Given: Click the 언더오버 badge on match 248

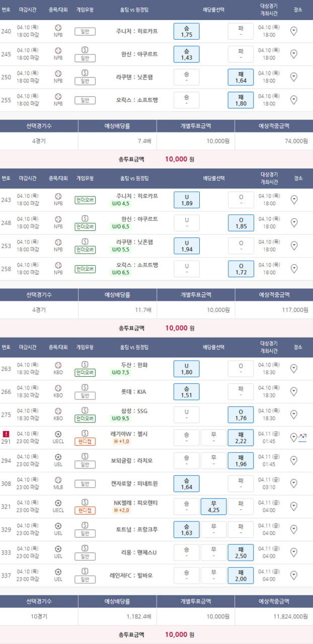Looking at the screenshot, I should [x=85, y=226].
